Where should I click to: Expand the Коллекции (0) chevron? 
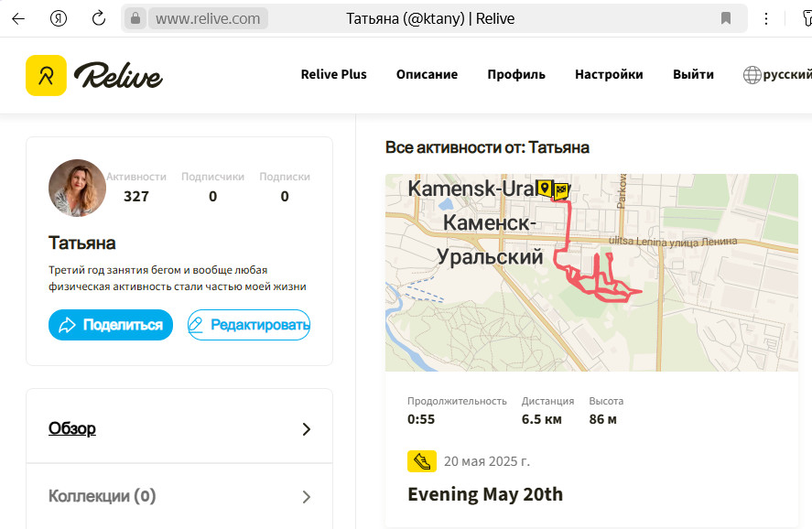pyautogui.click(x=306, y=497)
